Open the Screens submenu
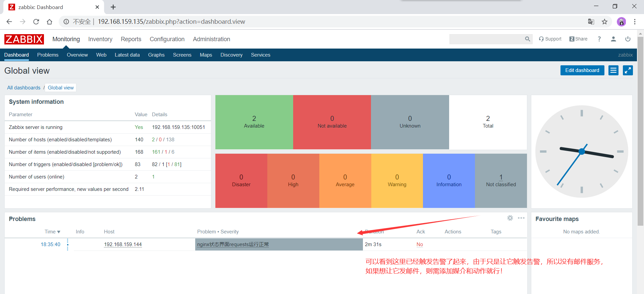Screen dimensions: 644x294 [x=182, y=55]
